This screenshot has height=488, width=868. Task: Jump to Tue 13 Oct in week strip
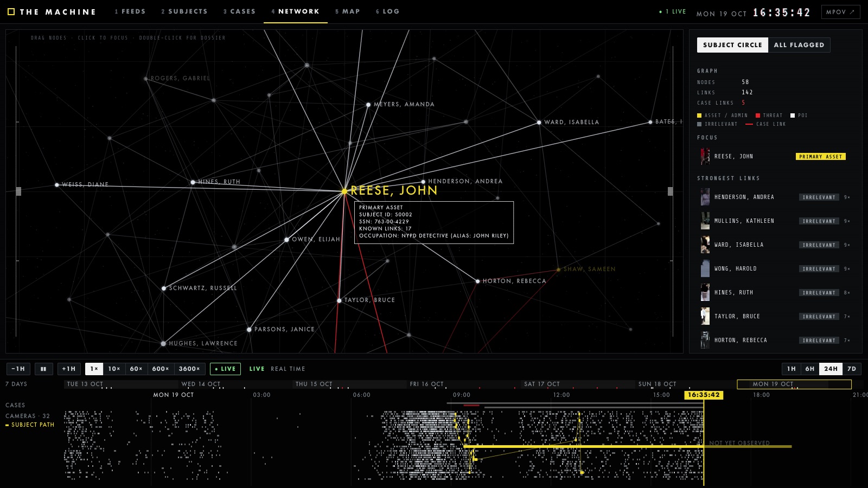click(85, 384)
